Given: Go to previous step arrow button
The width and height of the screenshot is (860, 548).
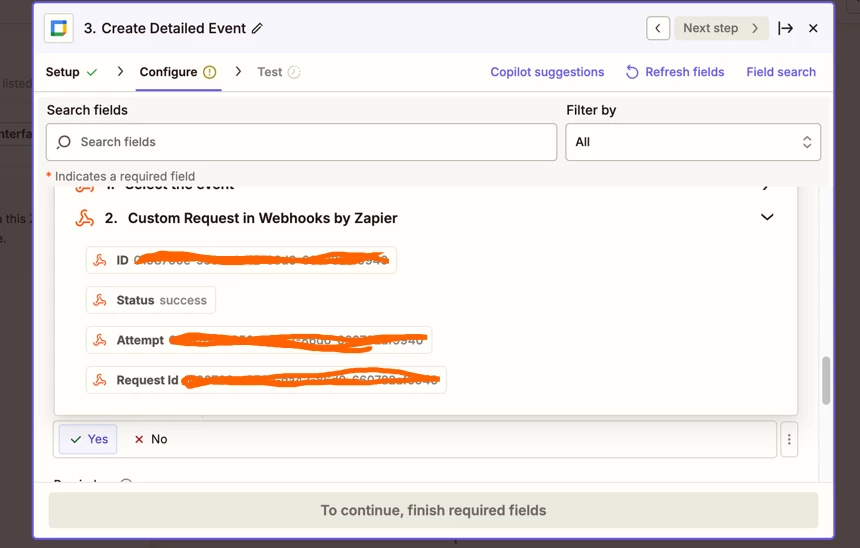Looking at the screenshot, I should pyautogui.click(x=658, y=28).
